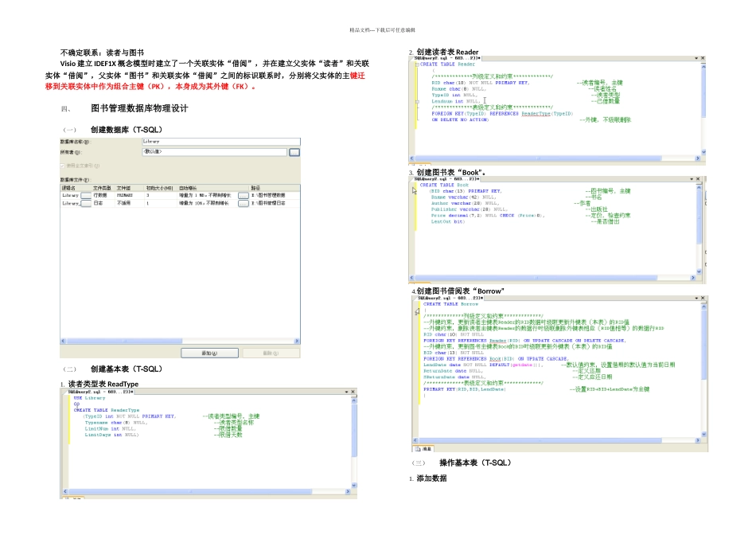The image size is (756, 535).
Task: Select the Messages tab below the Borrow query
Action: (423, 449)
